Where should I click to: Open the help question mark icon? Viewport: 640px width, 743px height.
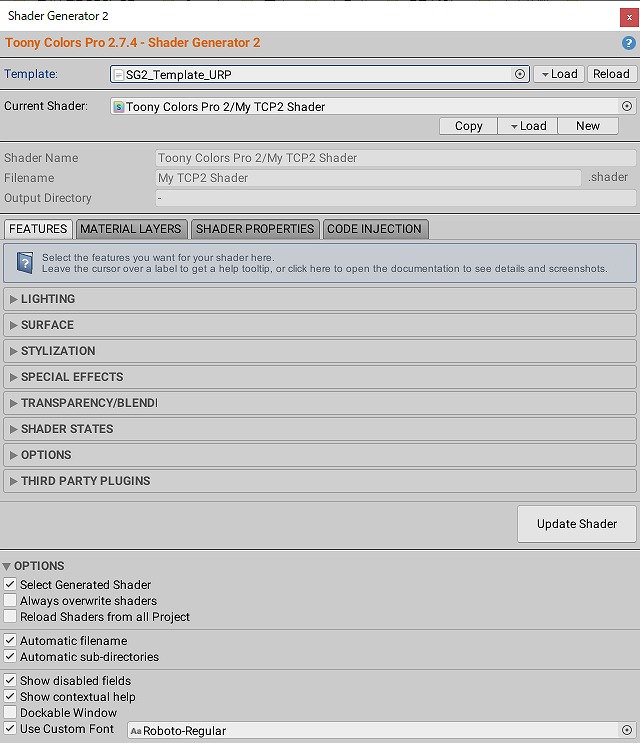pos(628,43)
